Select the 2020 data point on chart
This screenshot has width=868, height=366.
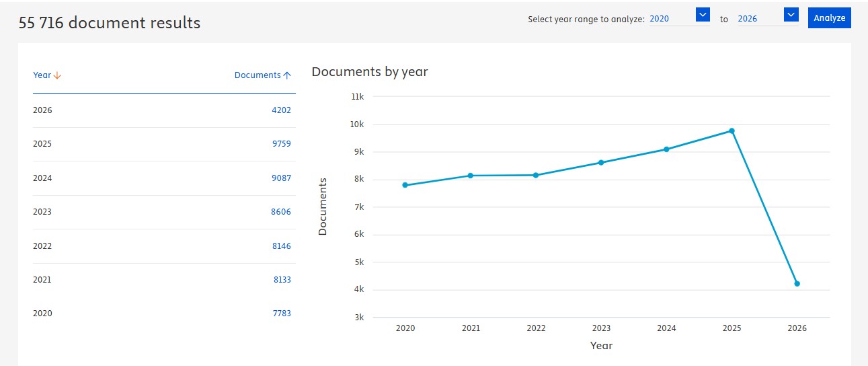pos(405,185)
